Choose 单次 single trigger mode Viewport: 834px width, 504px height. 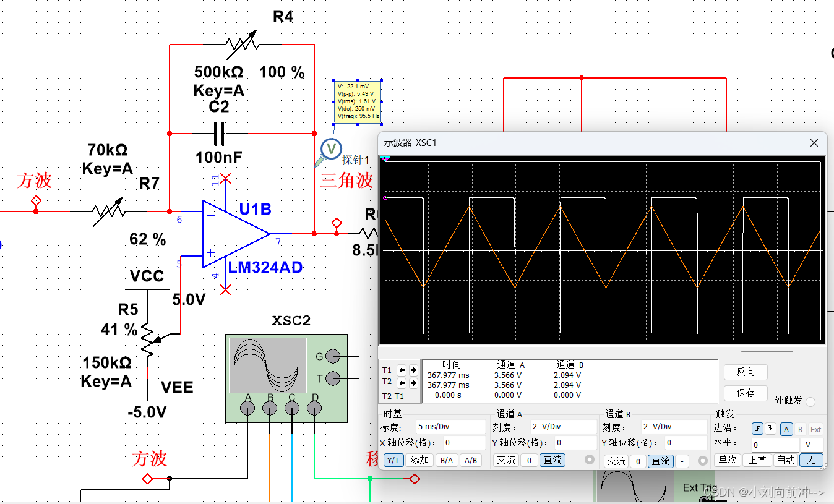pos(727,459)
